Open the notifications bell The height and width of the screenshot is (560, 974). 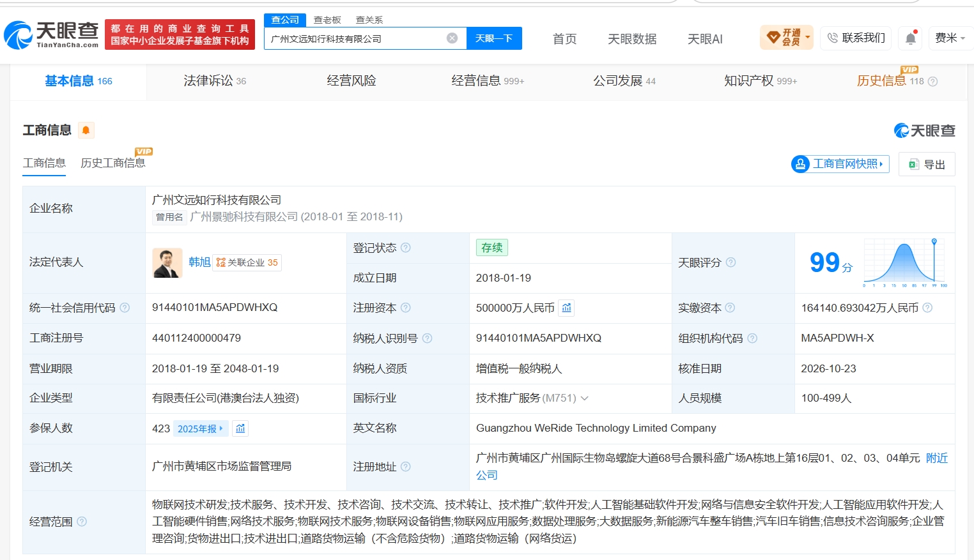[x=911, y=38]
